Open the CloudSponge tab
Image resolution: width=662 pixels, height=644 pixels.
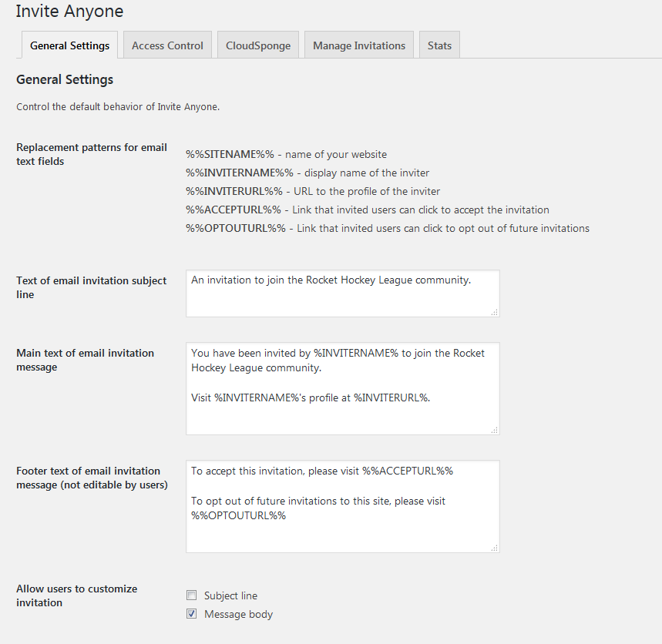tap(258, 45)
